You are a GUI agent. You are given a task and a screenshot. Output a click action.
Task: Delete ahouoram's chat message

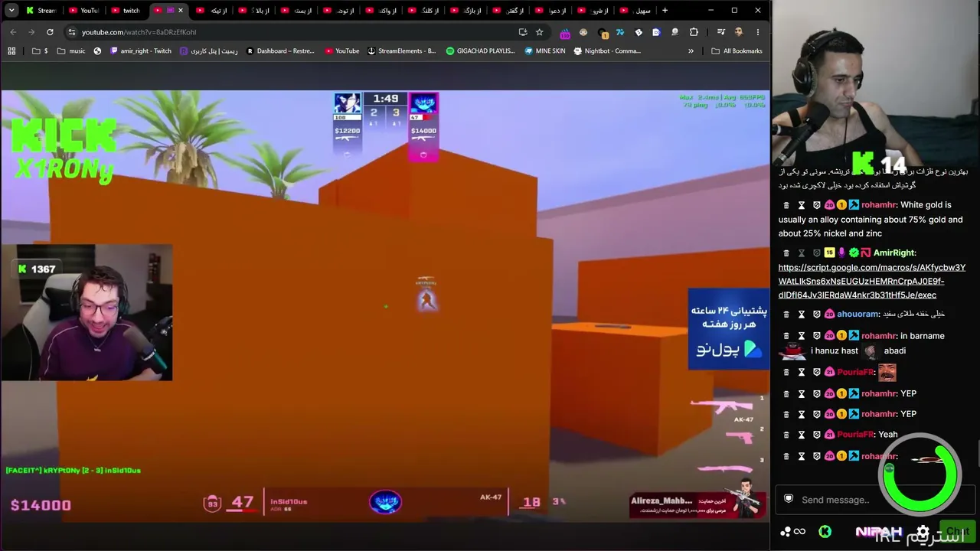click(786, 315)
